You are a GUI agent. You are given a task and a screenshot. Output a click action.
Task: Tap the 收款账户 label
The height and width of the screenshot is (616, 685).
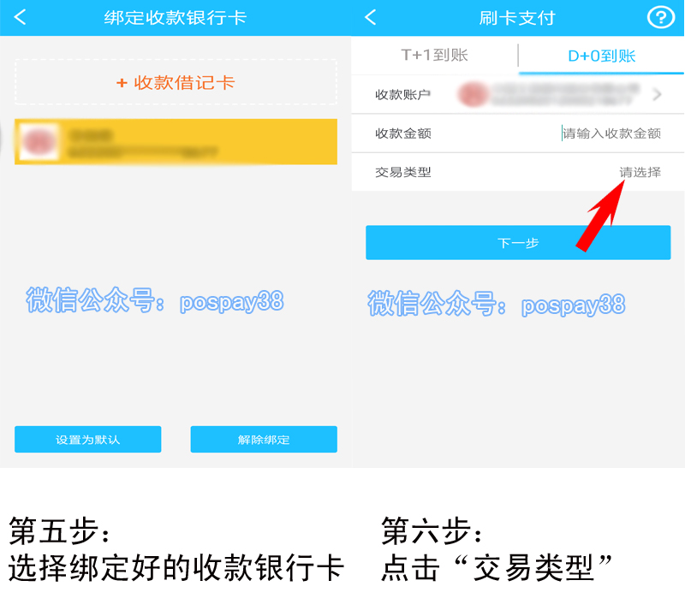pyautogui.click(x=402, y=94)
